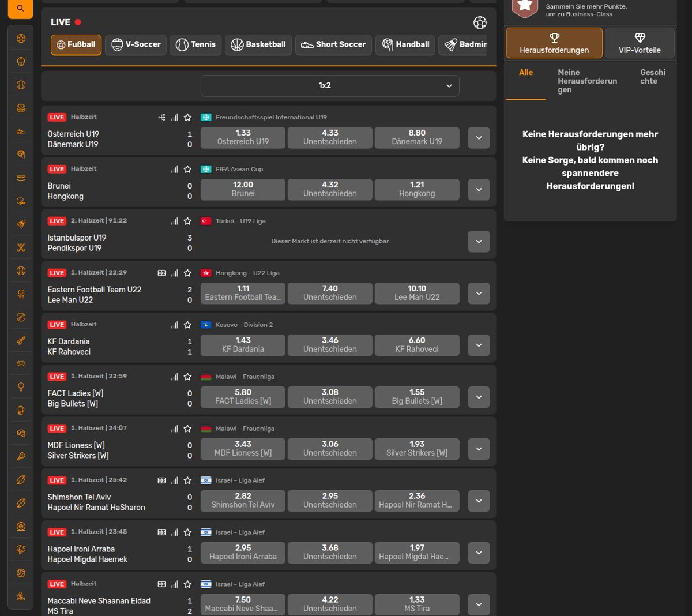Viewport: 692px width, 616px height.
Task: Open the Geschichte challenges filter tab
Action: [x=653, y=77]
